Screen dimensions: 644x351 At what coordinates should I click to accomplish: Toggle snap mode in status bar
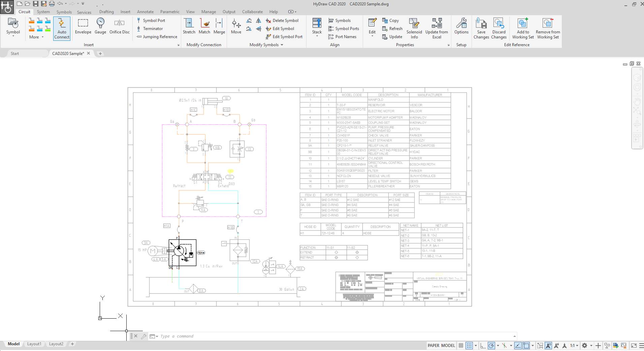(x=469, y=345)
